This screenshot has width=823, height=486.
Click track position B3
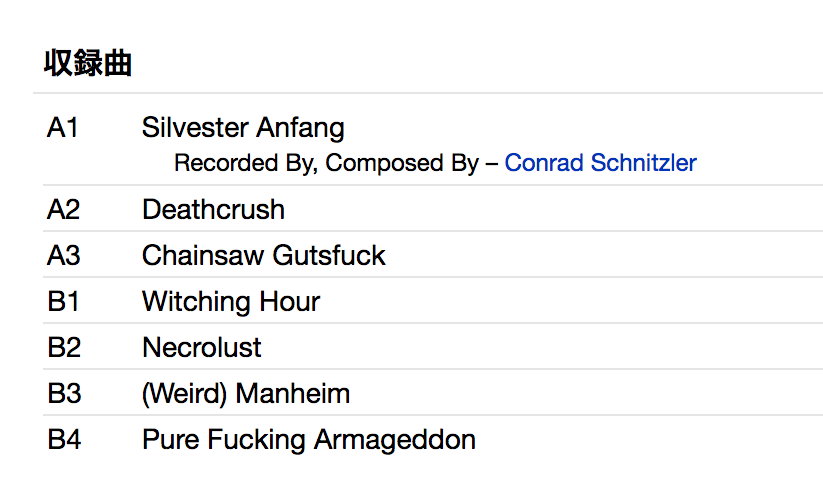point(63,393)
